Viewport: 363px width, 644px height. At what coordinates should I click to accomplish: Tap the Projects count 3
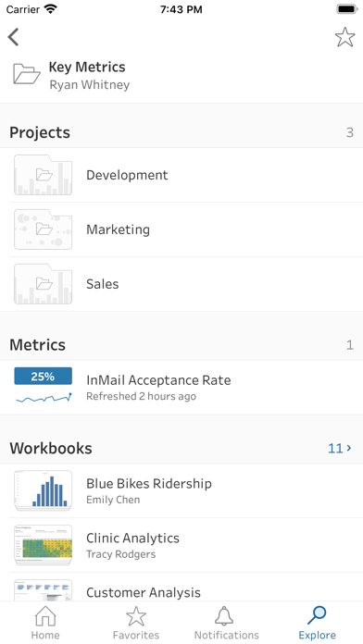(x=349, y=132)
